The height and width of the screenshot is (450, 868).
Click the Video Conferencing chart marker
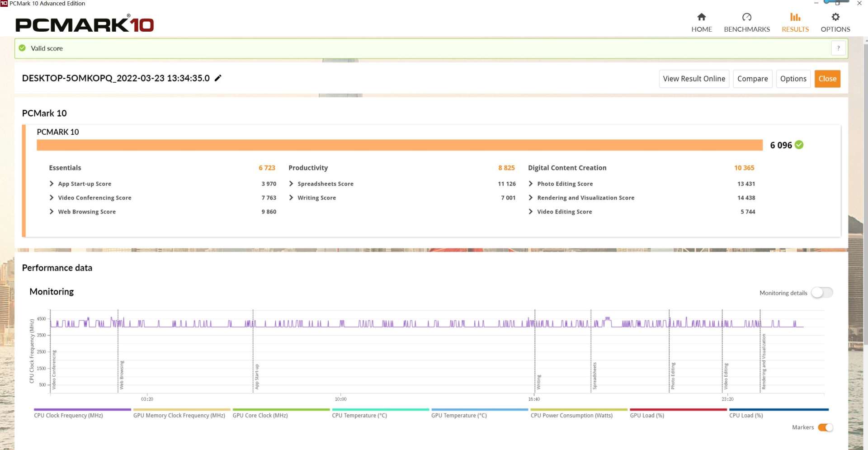pos(54,369)
